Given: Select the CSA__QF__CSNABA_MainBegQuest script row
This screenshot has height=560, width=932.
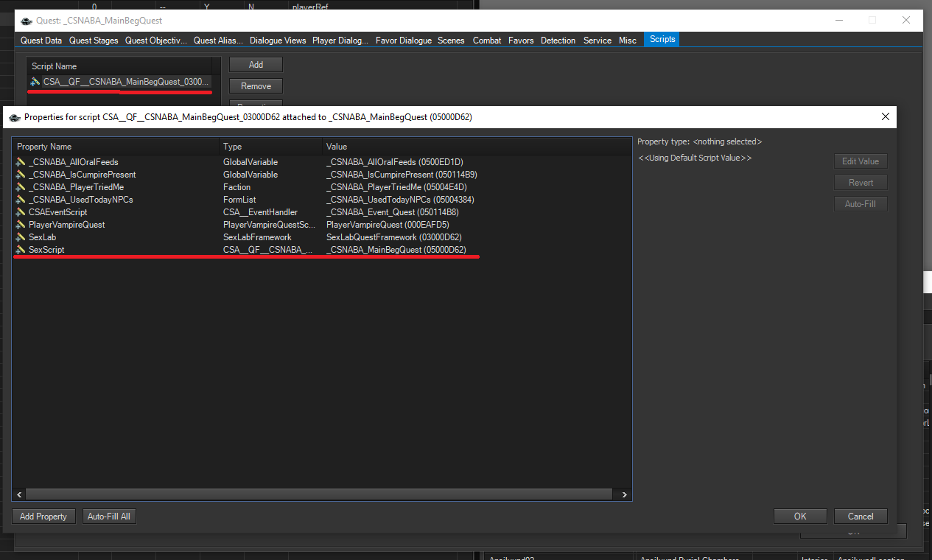Looking at the screenshot, I should pyautogui.click(x=119, y=81).
